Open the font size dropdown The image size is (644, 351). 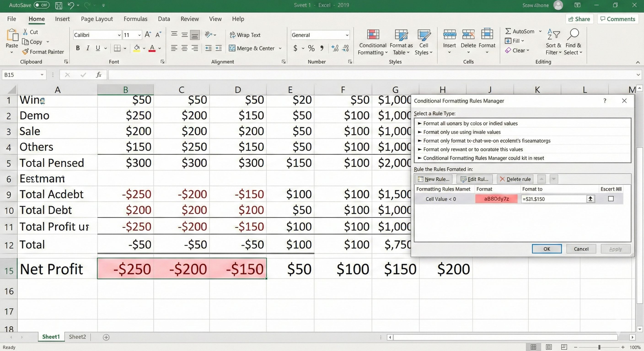pos(139,35)
